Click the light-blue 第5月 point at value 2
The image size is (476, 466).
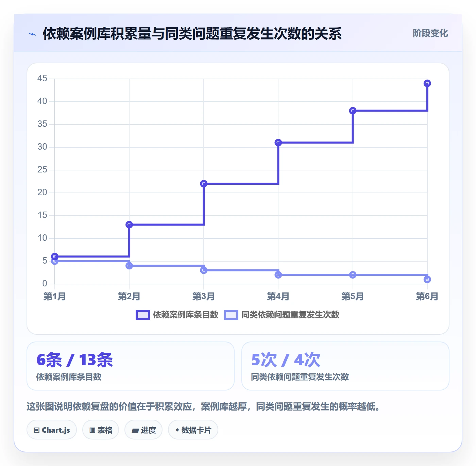[353, 275]
